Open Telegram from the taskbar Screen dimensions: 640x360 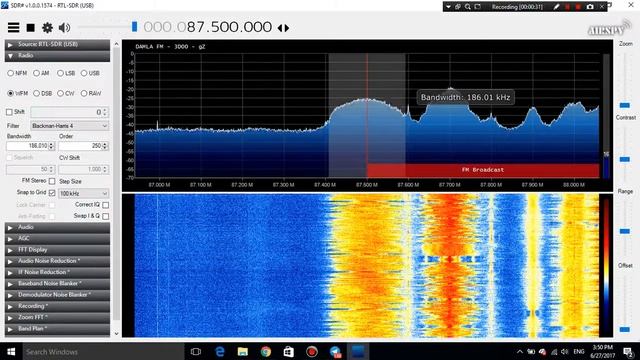click(336, 351)
